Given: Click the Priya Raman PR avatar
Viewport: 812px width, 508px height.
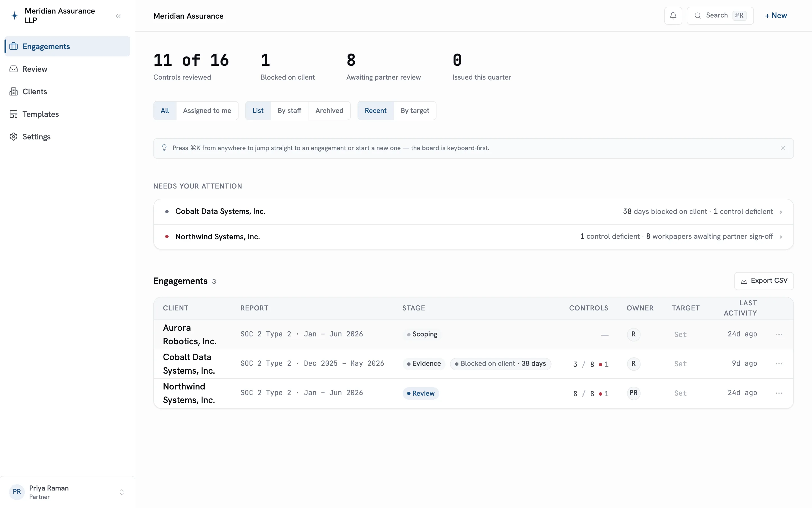Looking at the screenshot, I should [17, 492].
